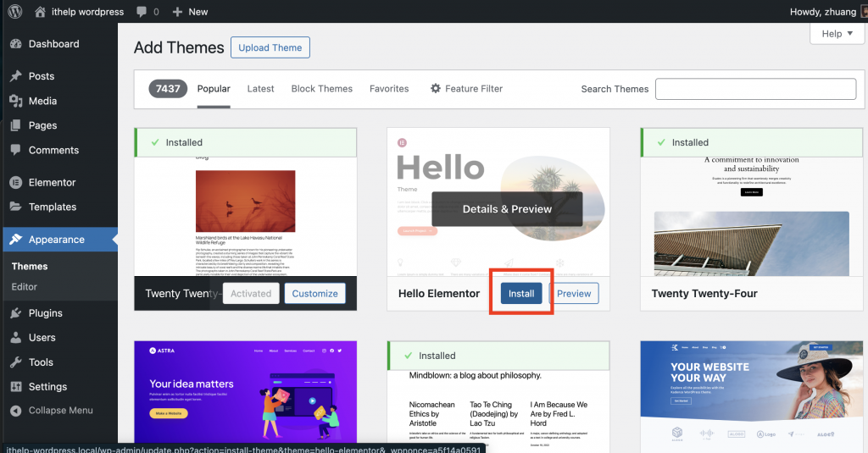The width and height of the screenshot is (868, 453).
Task: Click the Plugins plug icon
Action: 16,313
